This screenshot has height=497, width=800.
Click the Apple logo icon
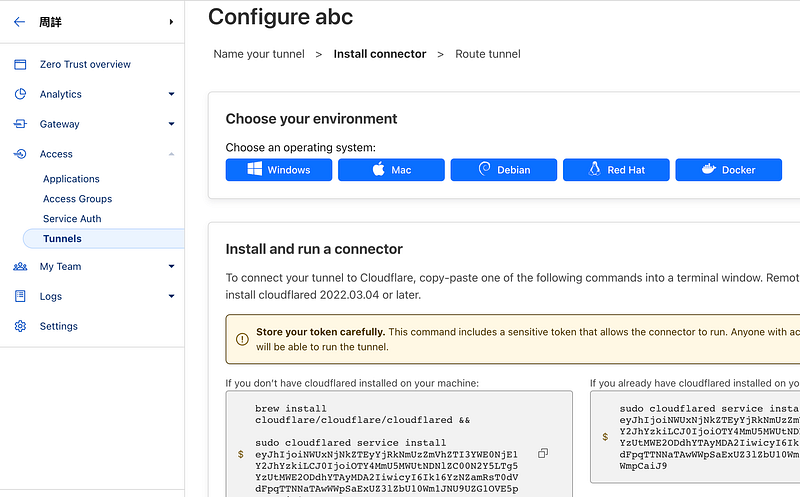[x=379, y=169]
